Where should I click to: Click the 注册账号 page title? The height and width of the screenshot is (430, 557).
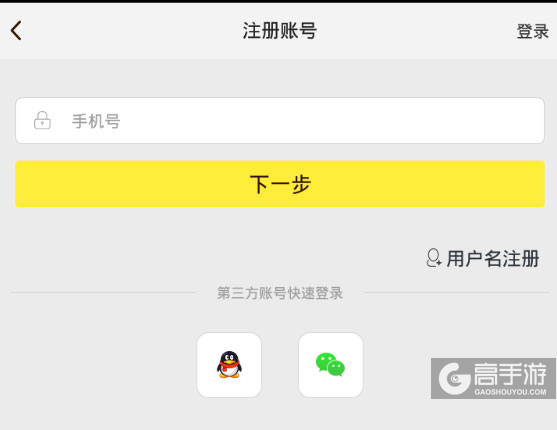point(280,31)
